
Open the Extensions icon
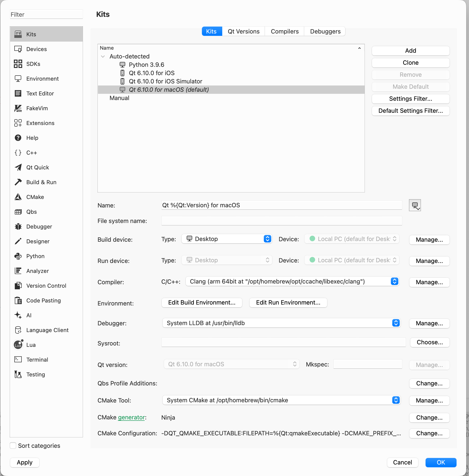(x=18, y=123)
